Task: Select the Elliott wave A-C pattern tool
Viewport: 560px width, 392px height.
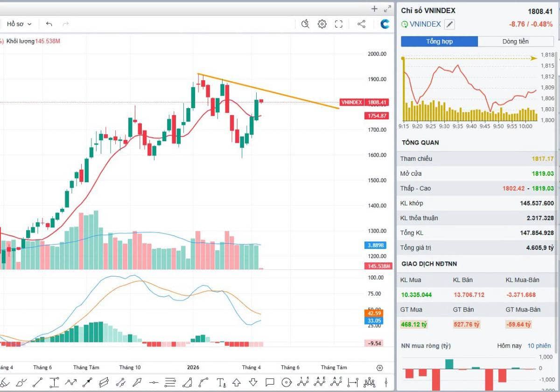Action: pyautogui.click(x=336, y=382)
